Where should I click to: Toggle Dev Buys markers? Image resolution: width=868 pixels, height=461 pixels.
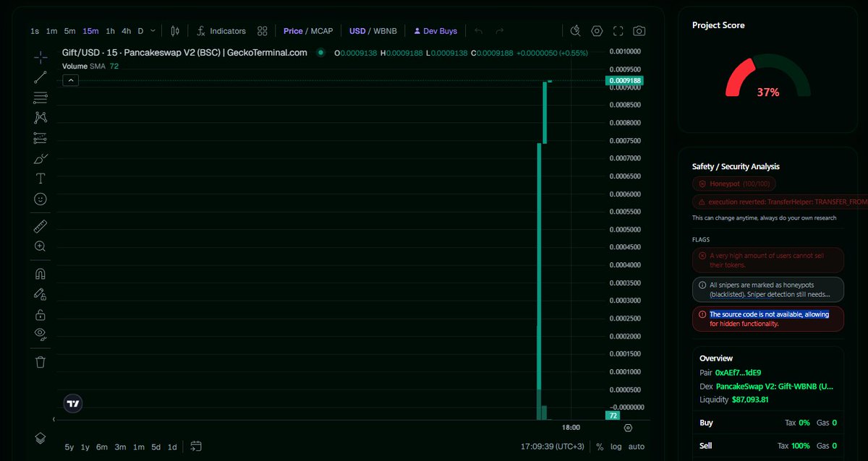tap(435, 31)
